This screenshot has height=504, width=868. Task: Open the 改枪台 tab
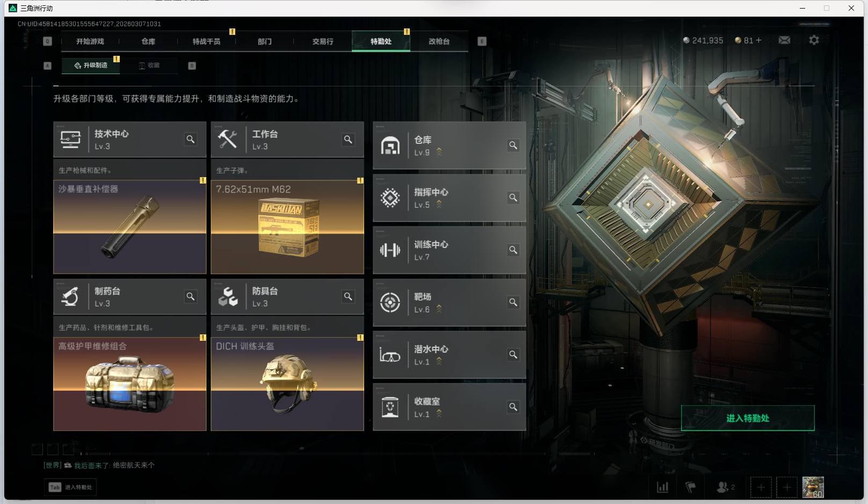pos(439,41)
